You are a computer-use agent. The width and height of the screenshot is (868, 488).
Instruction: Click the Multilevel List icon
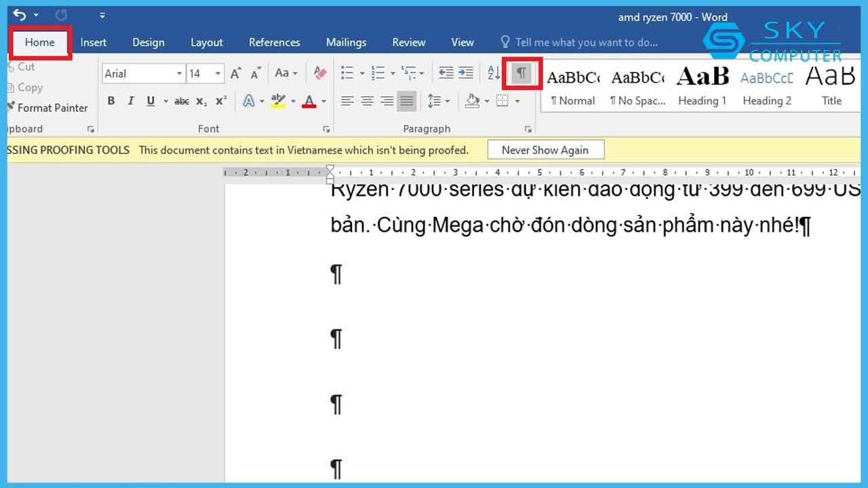coord(409,73)
